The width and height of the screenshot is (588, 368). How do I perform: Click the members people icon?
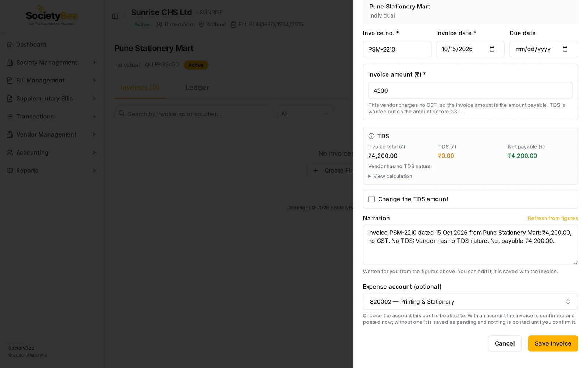(x=159, y=25)
